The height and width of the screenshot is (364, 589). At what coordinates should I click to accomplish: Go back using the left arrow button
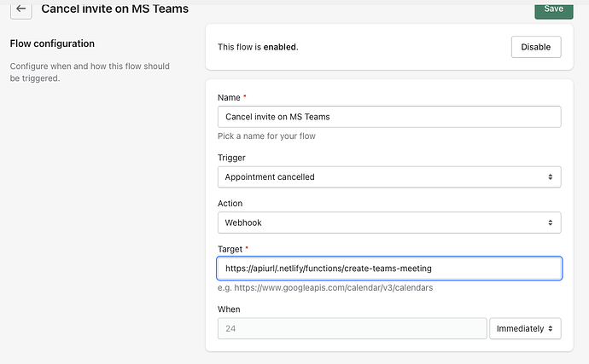[x=20, y=9]
